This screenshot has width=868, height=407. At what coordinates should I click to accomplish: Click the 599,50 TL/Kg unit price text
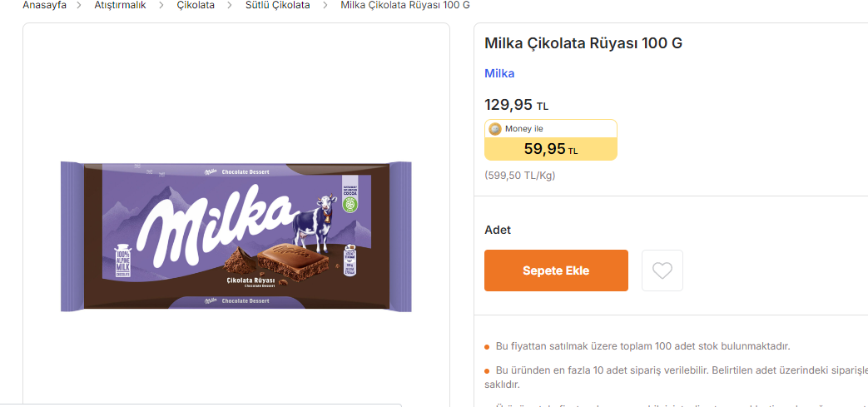click(x=519, y=176)
